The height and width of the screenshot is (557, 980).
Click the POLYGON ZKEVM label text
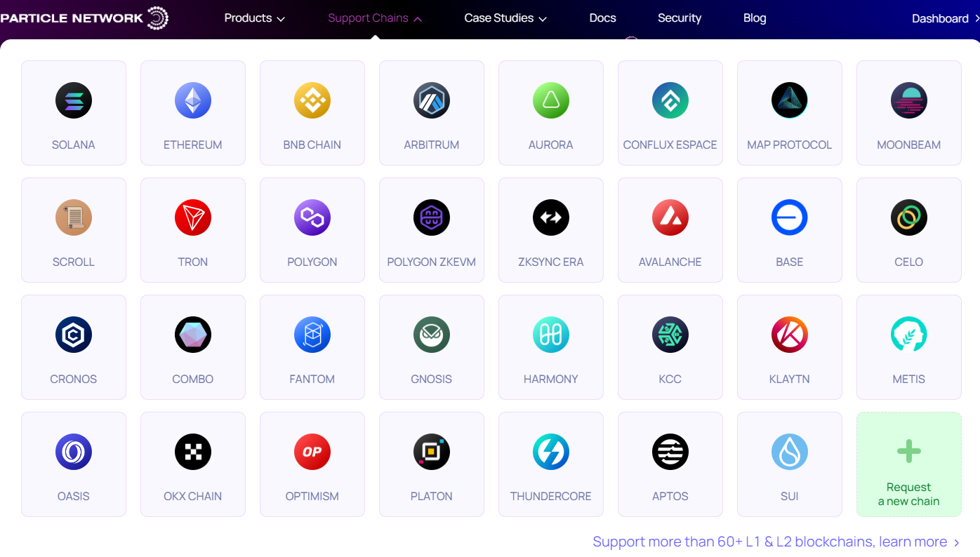click(432, 262)
